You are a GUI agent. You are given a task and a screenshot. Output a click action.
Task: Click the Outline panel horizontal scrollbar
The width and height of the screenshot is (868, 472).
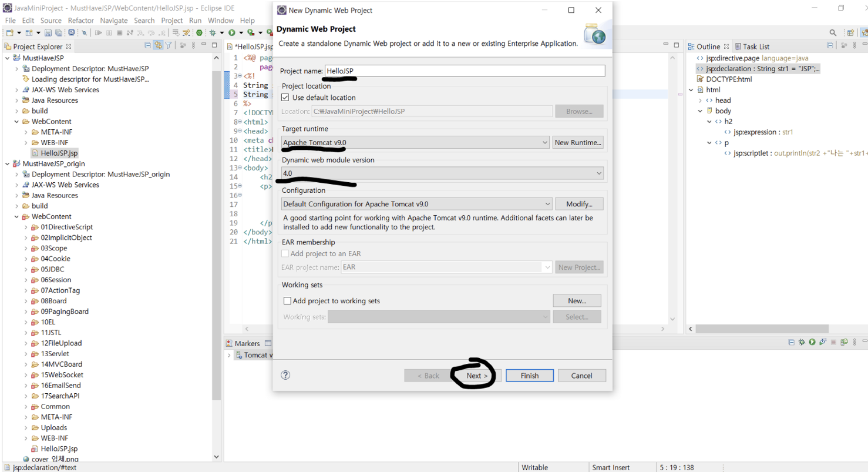(x=763, y=329)
